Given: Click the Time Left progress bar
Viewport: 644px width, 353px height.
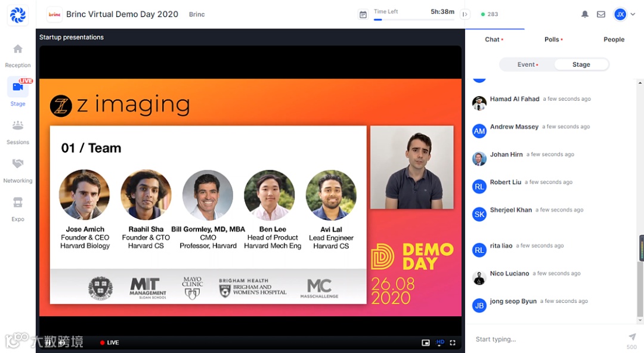Looking at the screenshot, I should (x=414, y=19).
